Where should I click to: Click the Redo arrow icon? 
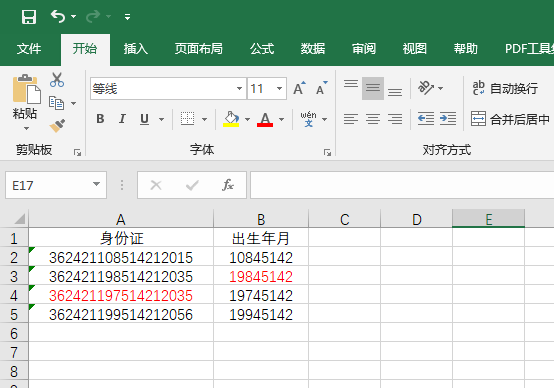tap(93, 17)
